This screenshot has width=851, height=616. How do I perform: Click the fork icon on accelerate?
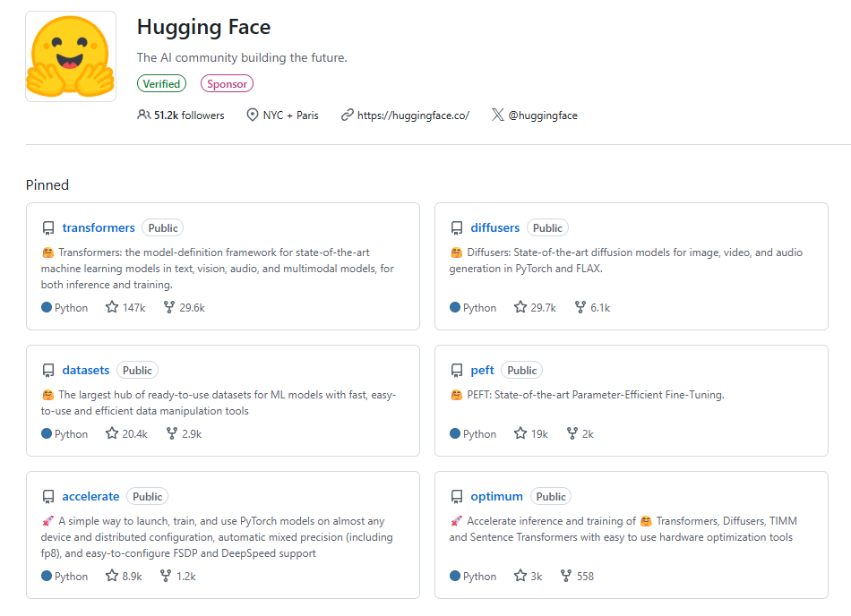[x=166, y=577]
